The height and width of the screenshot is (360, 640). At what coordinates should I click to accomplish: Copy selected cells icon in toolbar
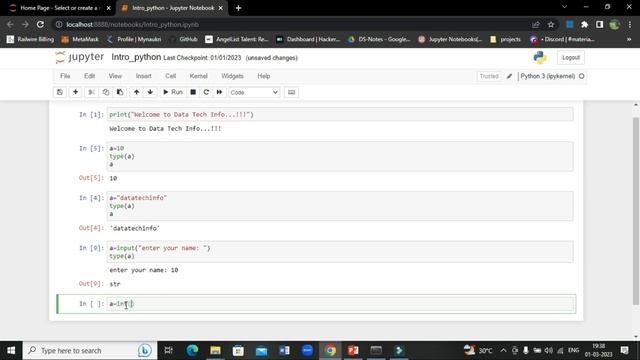coord(106,92)
